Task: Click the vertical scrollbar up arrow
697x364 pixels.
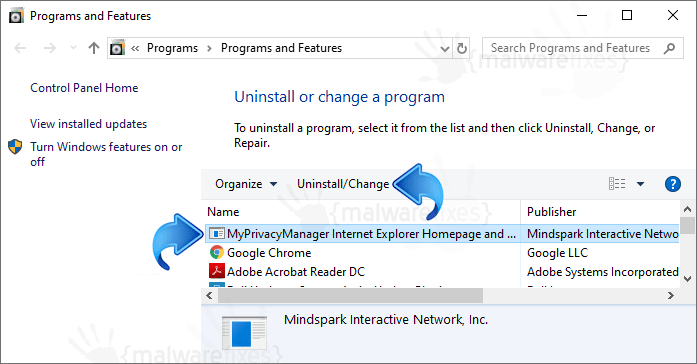Action: 688,209
